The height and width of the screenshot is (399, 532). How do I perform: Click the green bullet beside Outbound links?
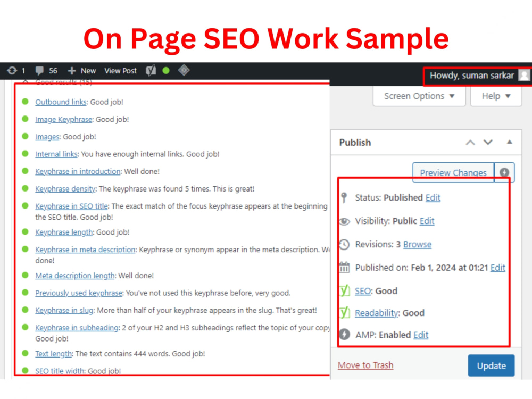25,102
